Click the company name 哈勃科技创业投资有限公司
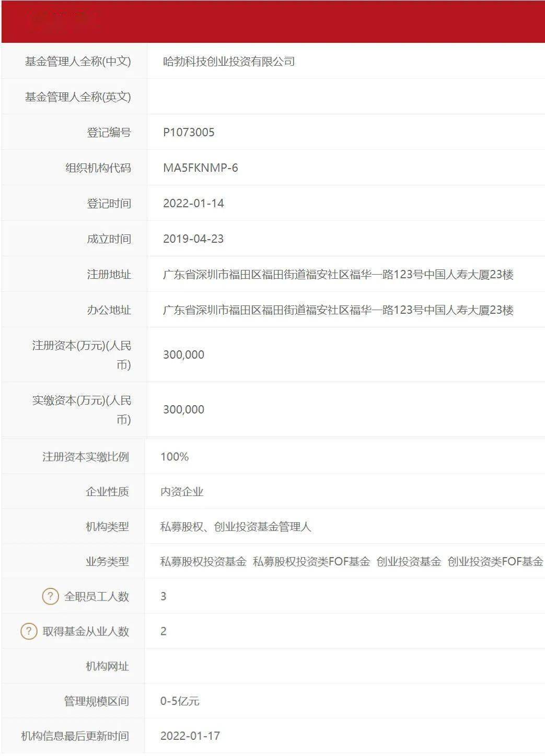 (x=227, y=62)
